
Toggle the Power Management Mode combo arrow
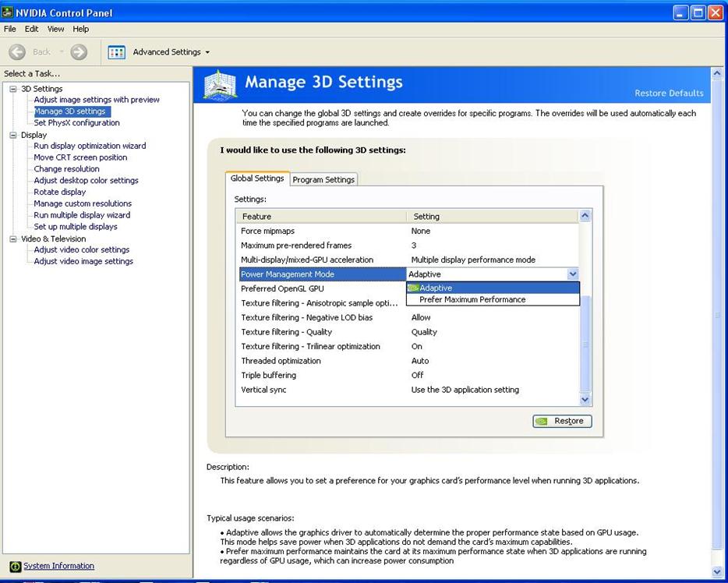[x=573, y=274]
